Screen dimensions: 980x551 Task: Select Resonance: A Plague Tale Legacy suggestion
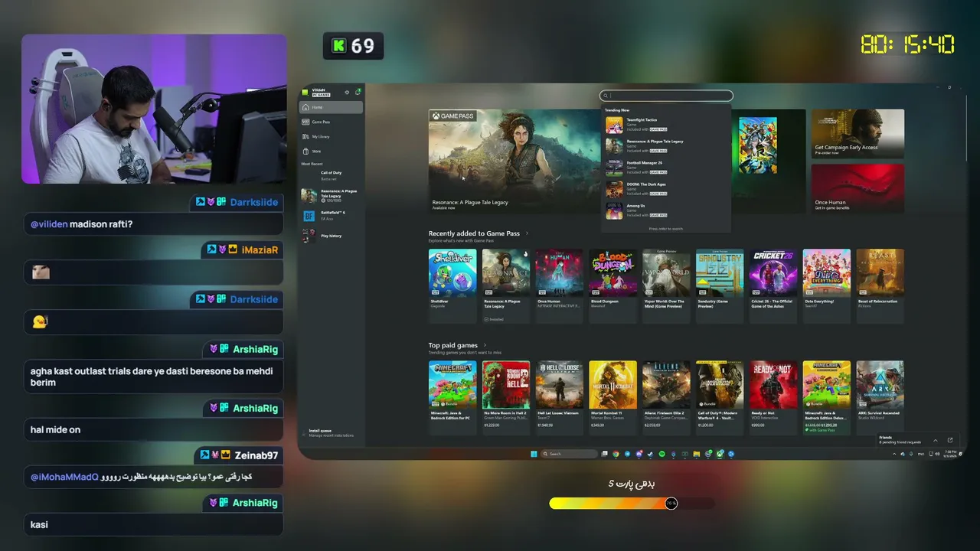[665, 145]
